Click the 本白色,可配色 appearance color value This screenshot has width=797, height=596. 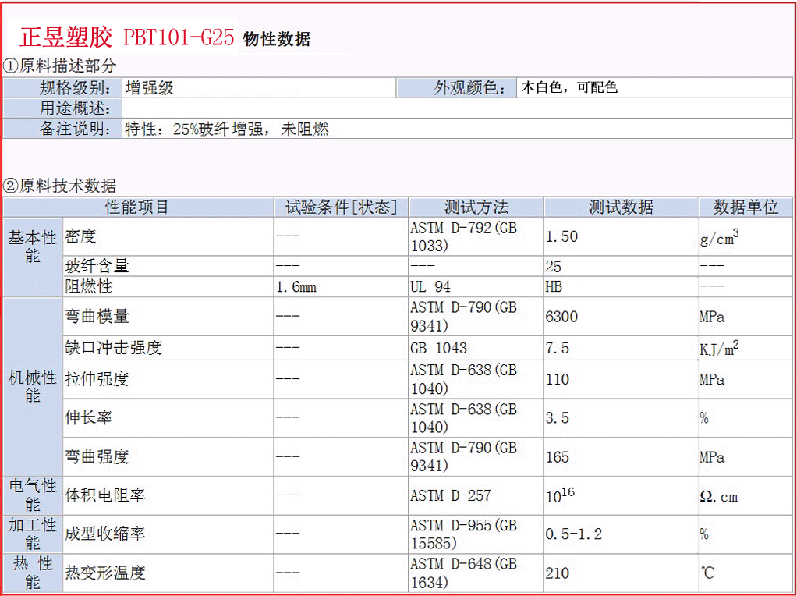click(568, 88)
